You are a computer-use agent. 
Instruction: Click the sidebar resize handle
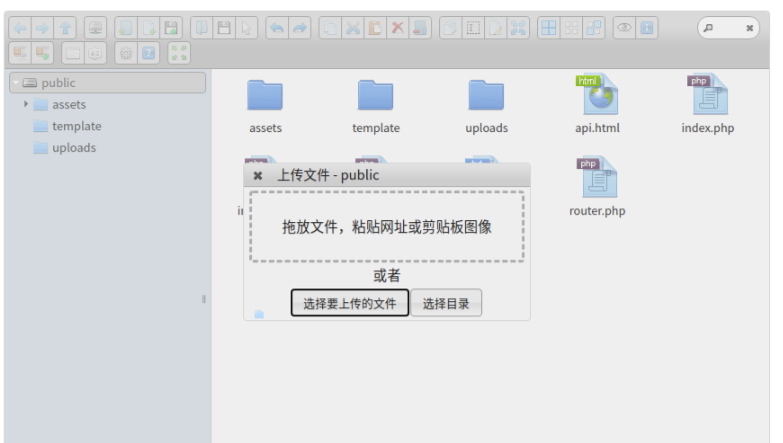pos(204,299)
